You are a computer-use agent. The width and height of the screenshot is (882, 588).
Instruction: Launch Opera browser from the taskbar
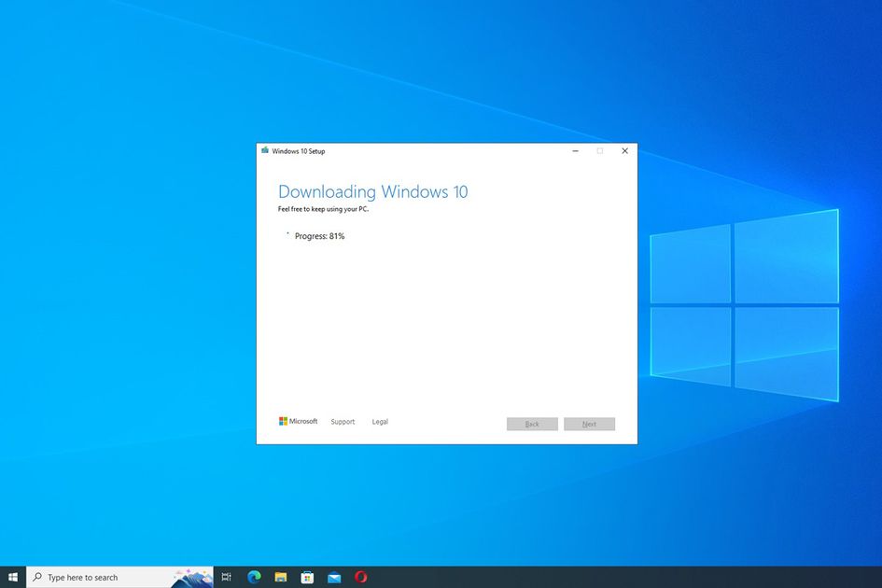[361, 578]
